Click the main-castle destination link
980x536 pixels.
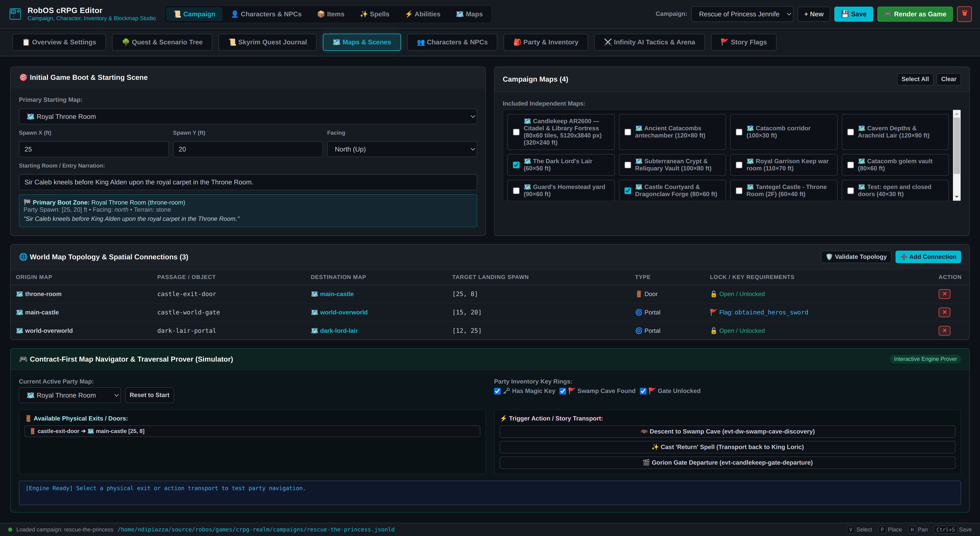pos(336,294)
